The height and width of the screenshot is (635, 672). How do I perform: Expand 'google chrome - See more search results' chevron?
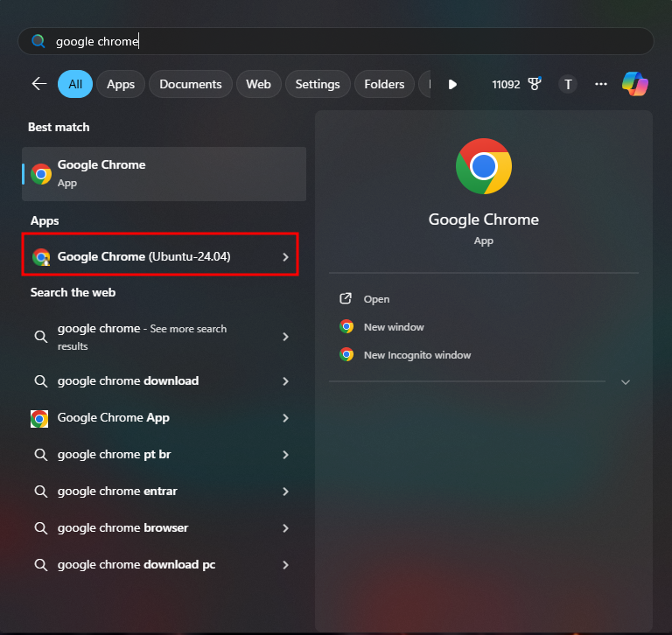pyautogui.click(x=285, y=337)
